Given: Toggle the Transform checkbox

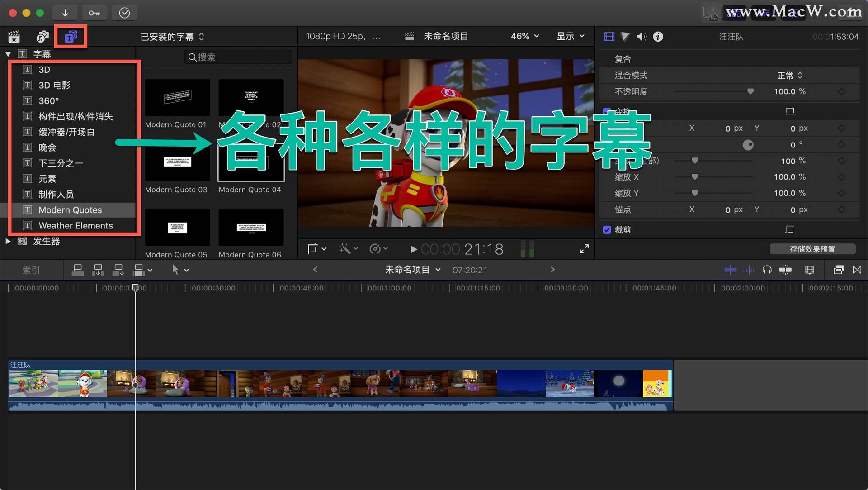Looking at the screenshot, I should pos(607,111).
